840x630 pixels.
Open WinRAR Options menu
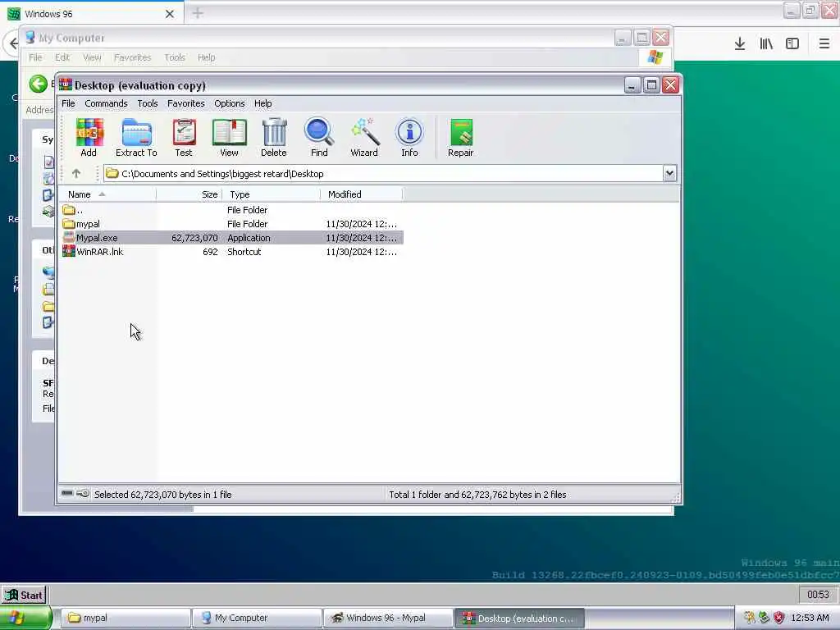[x=230, y=103]
